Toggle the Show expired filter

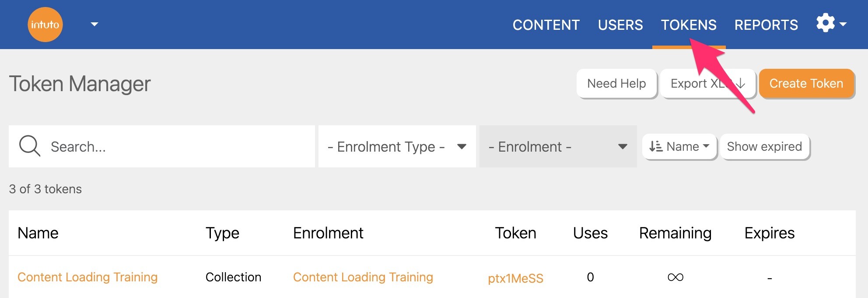(764, 146)
